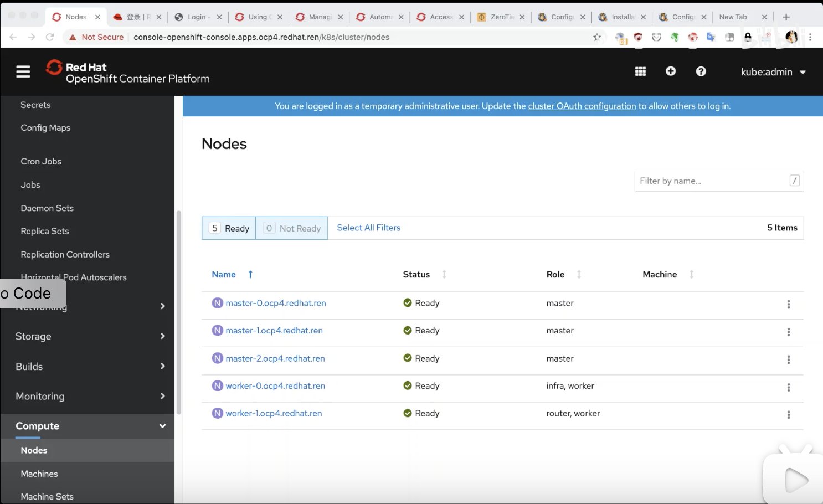The height and width of the screenshot is (504, 823).
Task: Open the help question mark menu
Action: [701, 71]
